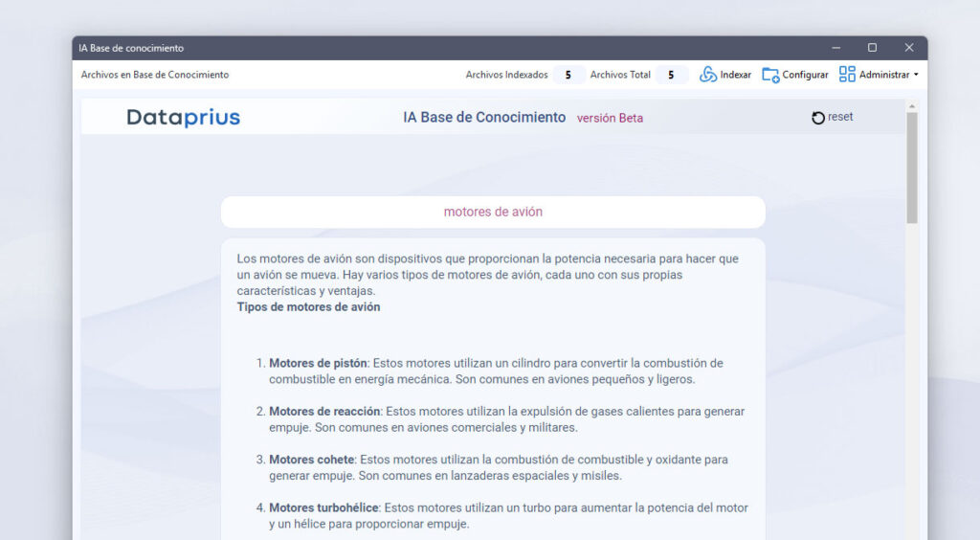
Task: Click the 'IA Base de Conocimiento' heading
Action: [484, 117]
